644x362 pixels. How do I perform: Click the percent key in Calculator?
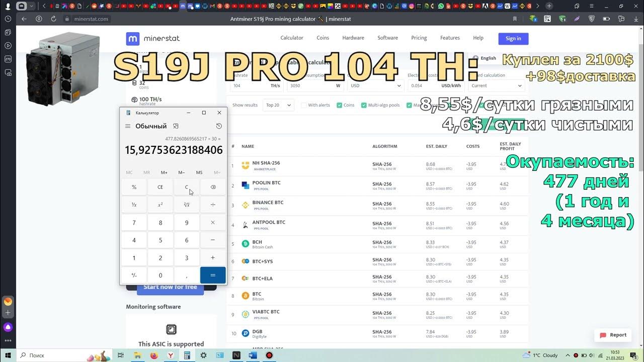134,187
